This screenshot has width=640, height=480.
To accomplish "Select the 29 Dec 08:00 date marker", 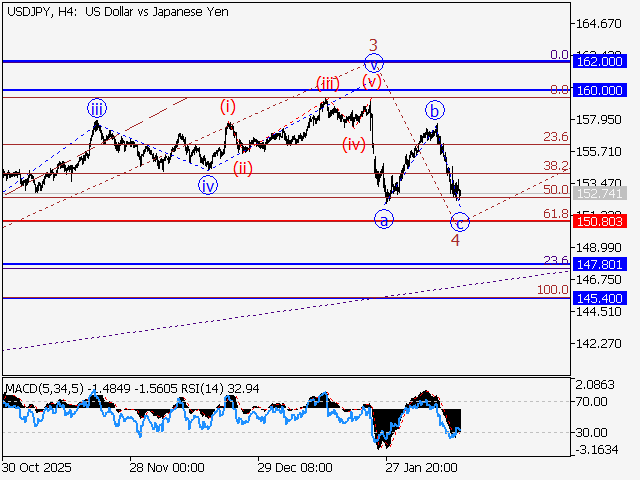I will coord(294,467).
